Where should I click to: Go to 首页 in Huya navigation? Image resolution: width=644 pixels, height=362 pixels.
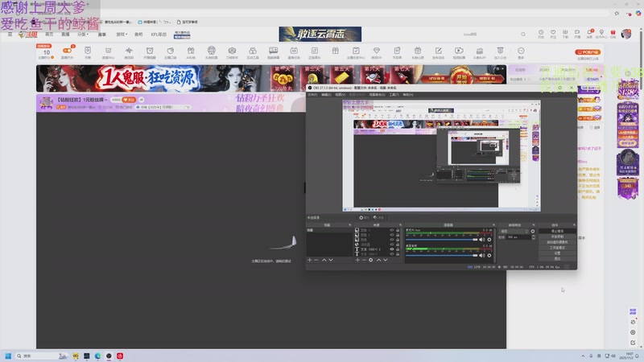point(49,35)
